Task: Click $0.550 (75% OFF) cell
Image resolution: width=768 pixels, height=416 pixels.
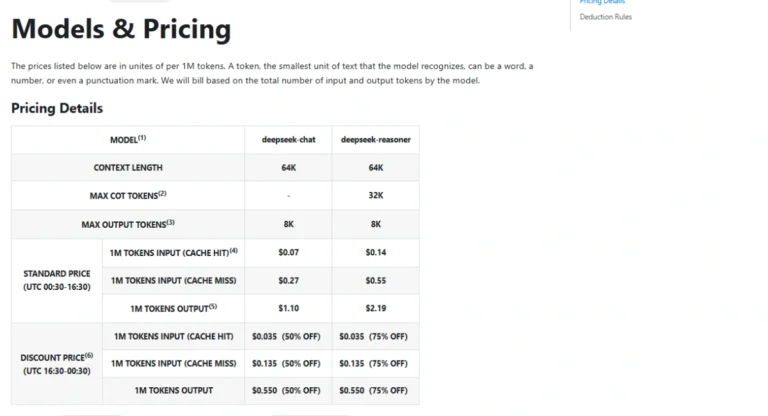Action: click(376, 391)
